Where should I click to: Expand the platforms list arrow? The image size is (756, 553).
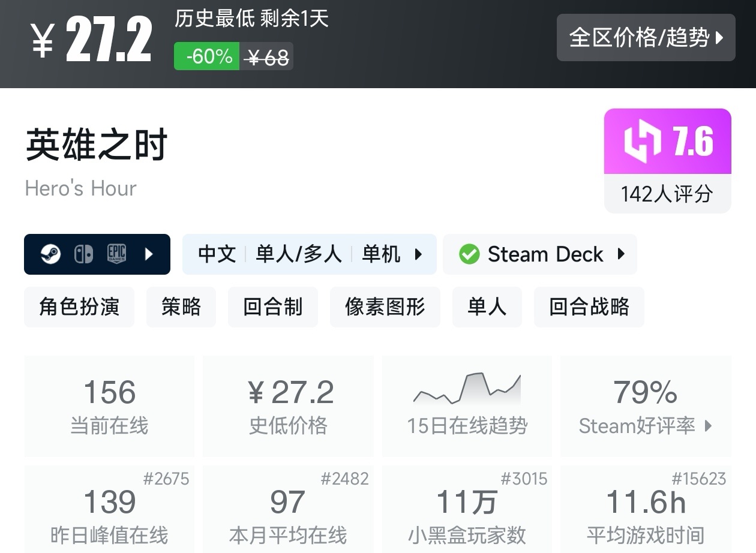pyautogui.click(x=149, y=254)
